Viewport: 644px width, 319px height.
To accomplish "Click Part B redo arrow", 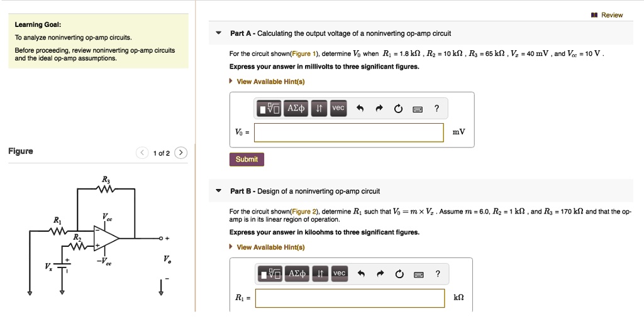I will click(x=380, y=274).
